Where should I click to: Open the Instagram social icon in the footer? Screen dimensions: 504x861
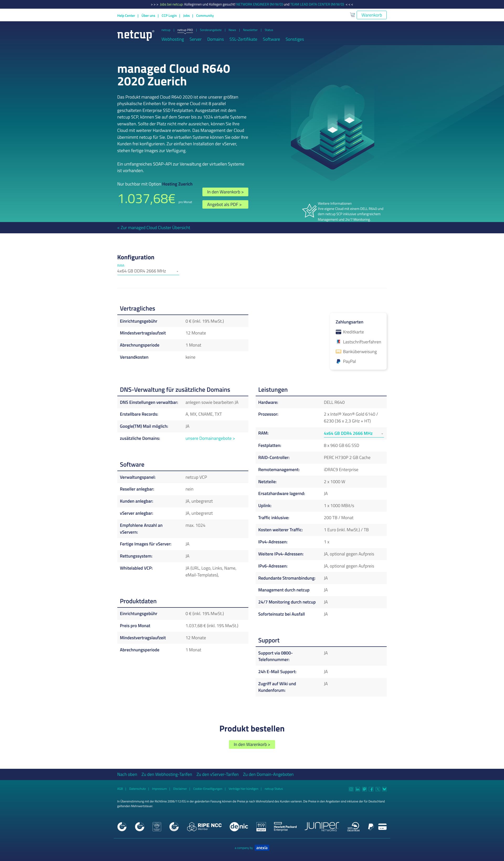351,789
